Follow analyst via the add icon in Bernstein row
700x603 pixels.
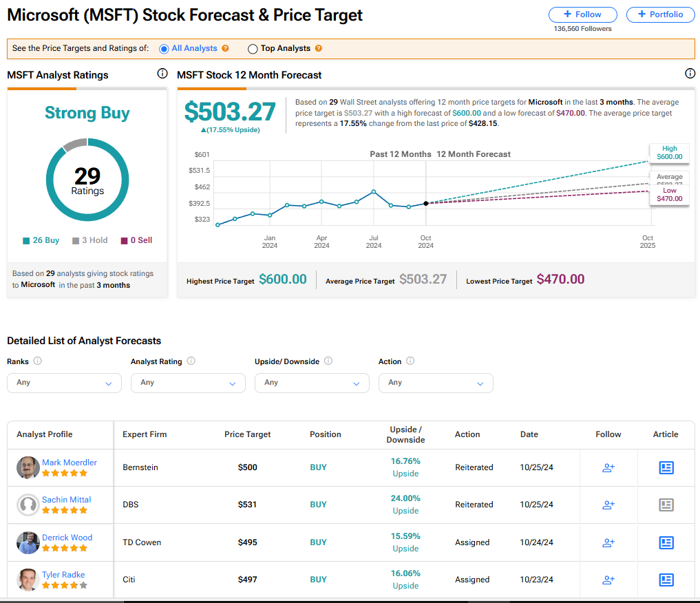608,467
